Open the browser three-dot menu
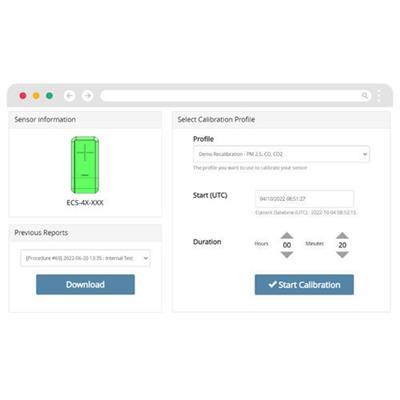 pyautogui.click(x=379, y=96)
